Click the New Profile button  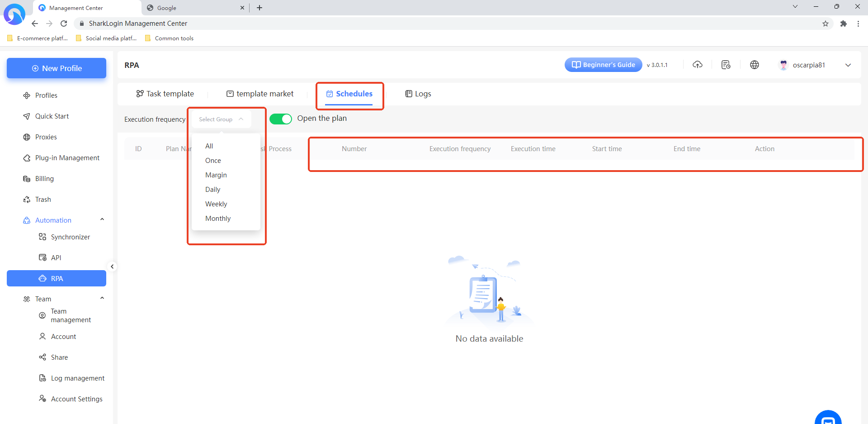(57, 68)
